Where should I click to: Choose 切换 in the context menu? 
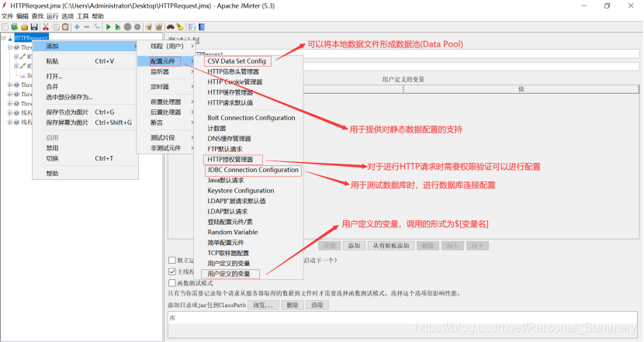point(85,158)
